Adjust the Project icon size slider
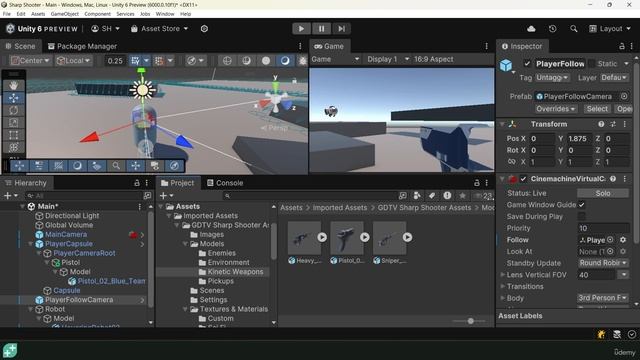Screen dimensions: 640x360 click(470, 321)
